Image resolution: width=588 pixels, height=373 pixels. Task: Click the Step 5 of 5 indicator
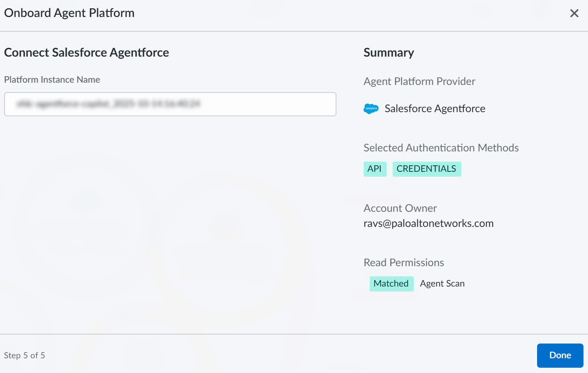(25, 356)
